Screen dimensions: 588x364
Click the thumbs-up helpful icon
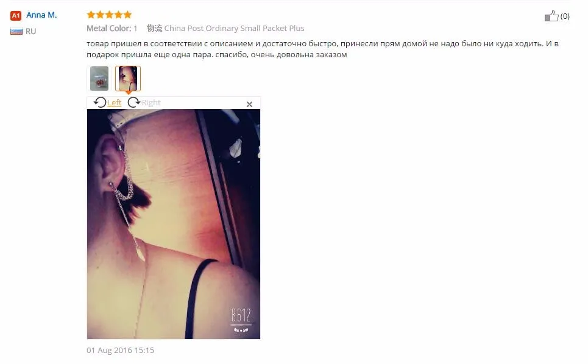pos(551,16)
